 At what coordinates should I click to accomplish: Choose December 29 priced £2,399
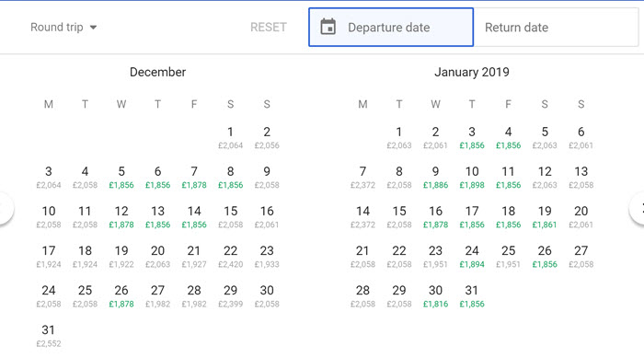[230, 296]
